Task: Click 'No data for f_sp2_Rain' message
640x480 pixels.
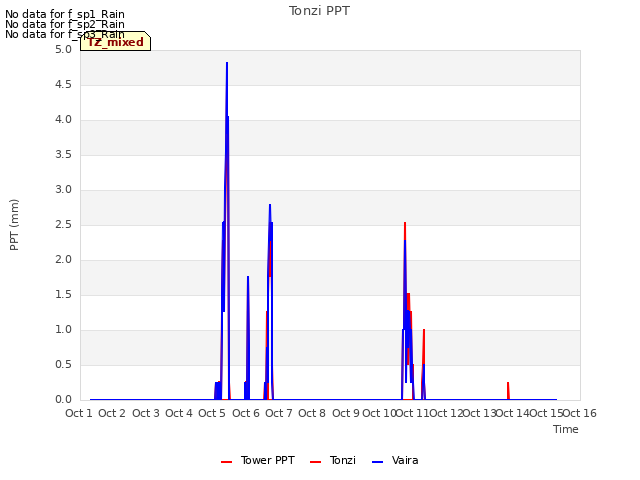Action: pyautogui.click(x=65, y=24)
